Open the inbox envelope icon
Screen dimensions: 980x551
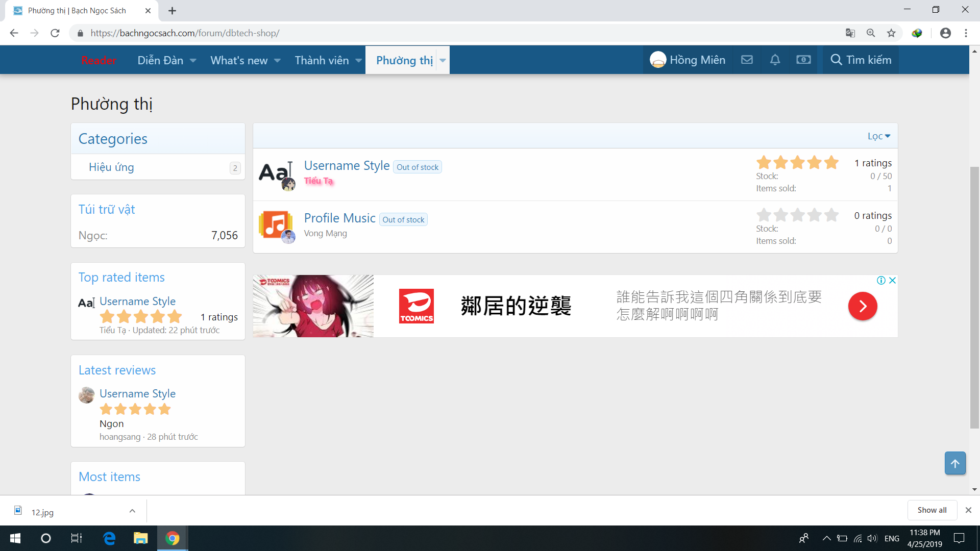coord(747,60)
